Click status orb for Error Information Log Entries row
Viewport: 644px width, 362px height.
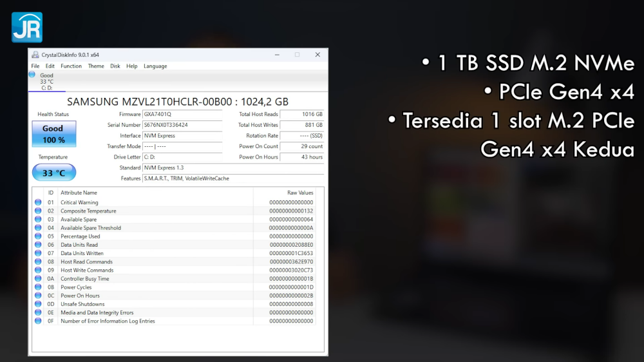pos(38,321)
